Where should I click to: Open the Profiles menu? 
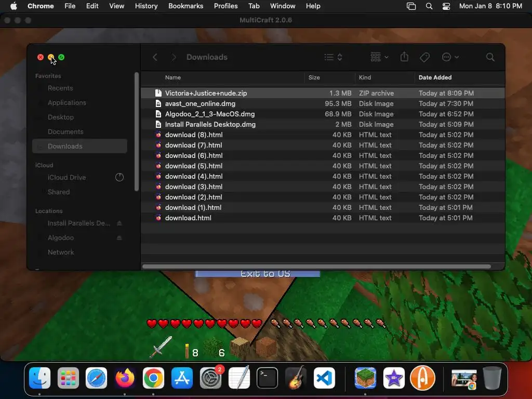tap(225, 6)
